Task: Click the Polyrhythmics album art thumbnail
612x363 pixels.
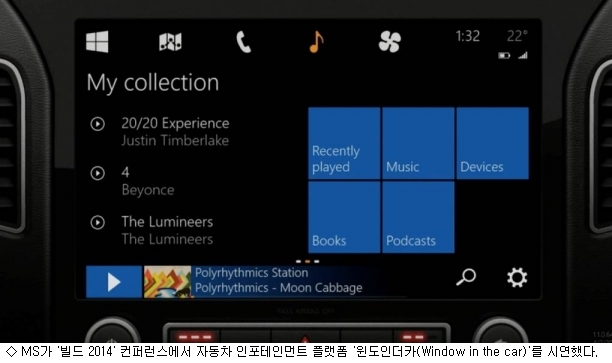Action: (167, 282)
